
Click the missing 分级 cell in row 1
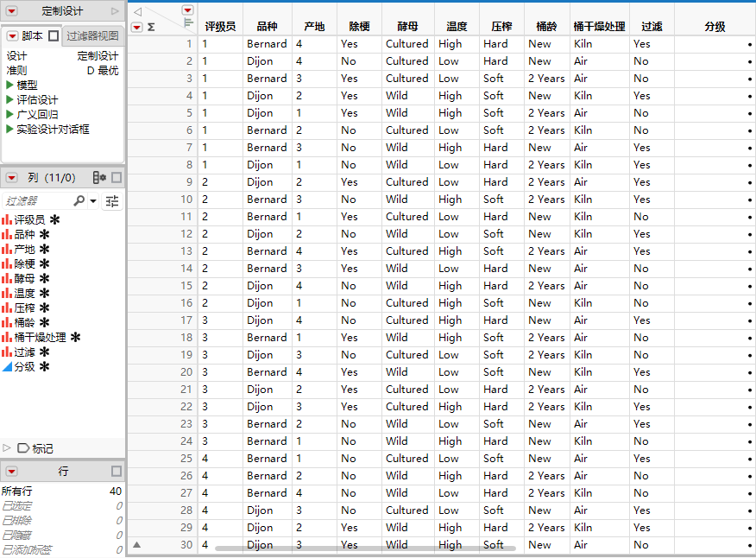[715, 44]
